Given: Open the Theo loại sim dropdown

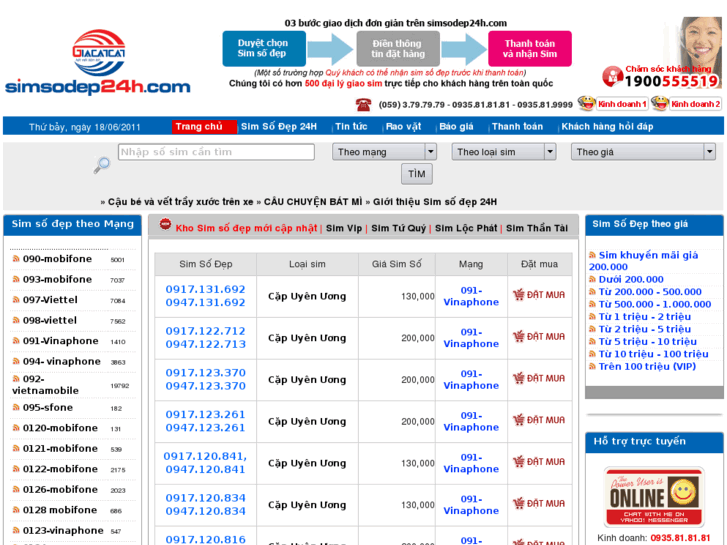Looking at the screenshot, I should click(x=504, y=152).
